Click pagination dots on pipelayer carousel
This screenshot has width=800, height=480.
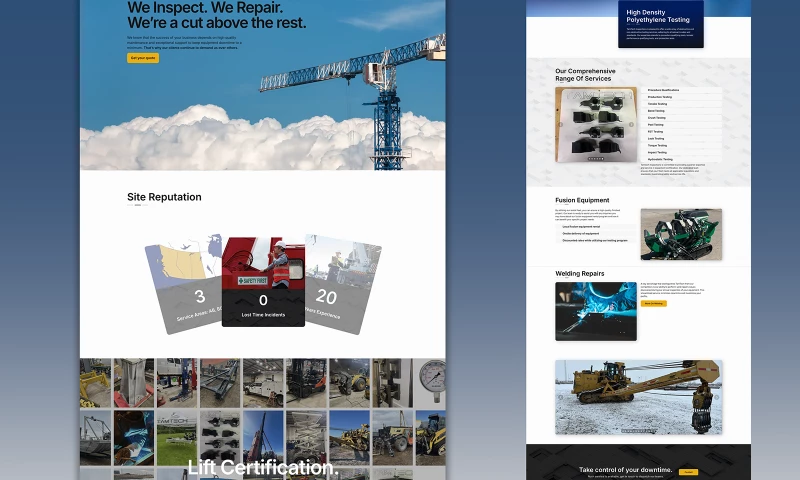pyautogui.click(x=638, y=431)
